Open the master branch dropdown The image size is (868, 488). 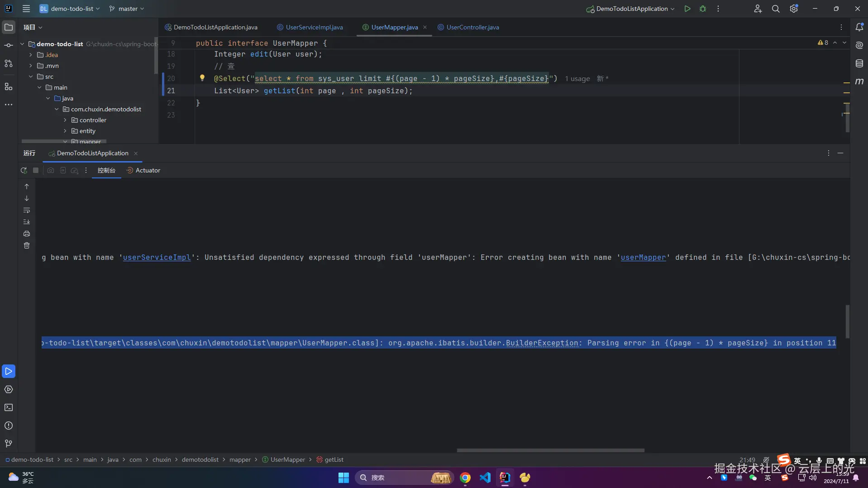[127, 9]
